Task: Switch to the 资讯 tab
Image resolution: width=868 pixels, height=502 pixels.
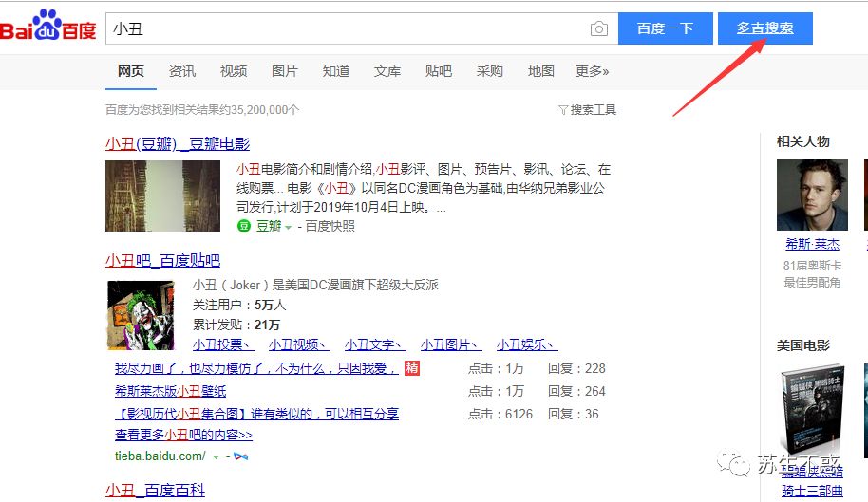Action: [182, 71]
